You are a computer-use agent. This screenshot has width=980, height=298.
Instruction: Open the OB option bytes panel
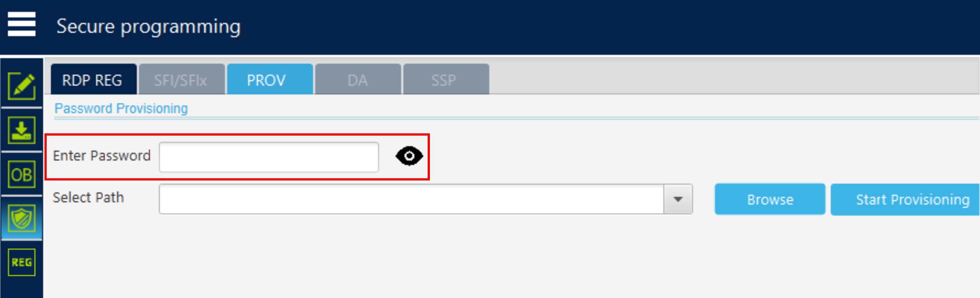tap(22, 174)
